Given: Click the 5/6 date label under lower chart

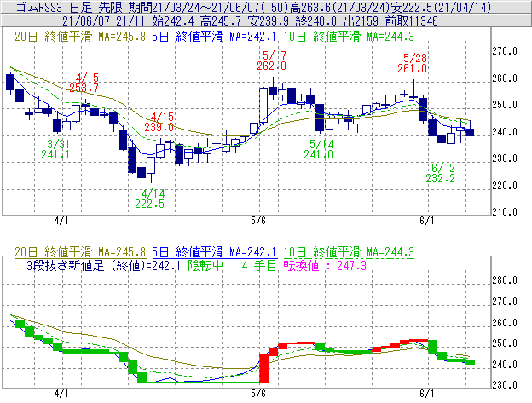Looking at the screenshot, I should click(x=258, y=394).
